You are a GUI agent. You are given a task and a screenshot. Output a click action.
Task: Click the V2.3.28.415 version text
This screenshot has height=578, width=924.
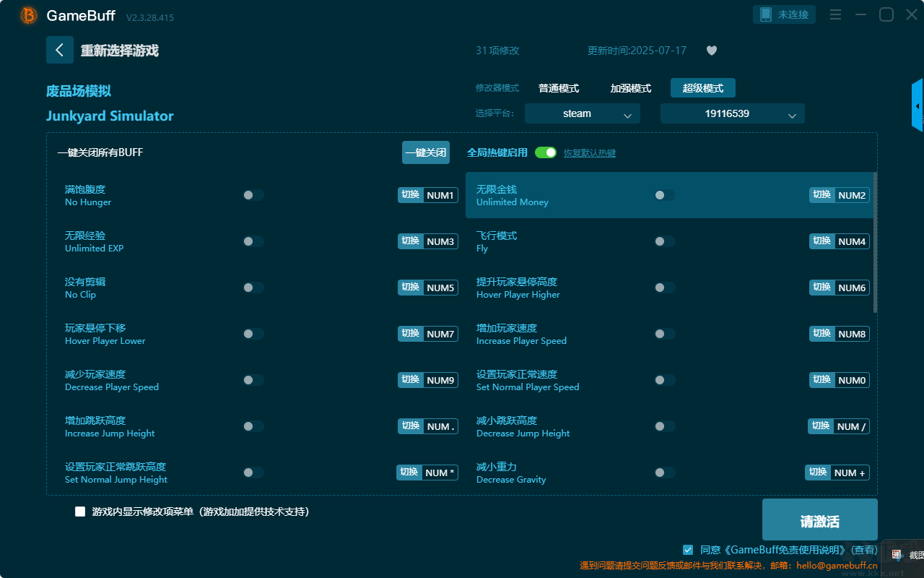150,17
